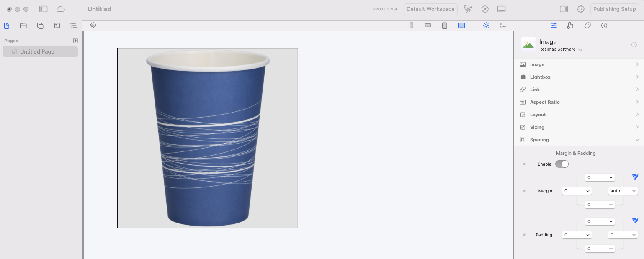Collapse the Spacing section

pos(579,140)
